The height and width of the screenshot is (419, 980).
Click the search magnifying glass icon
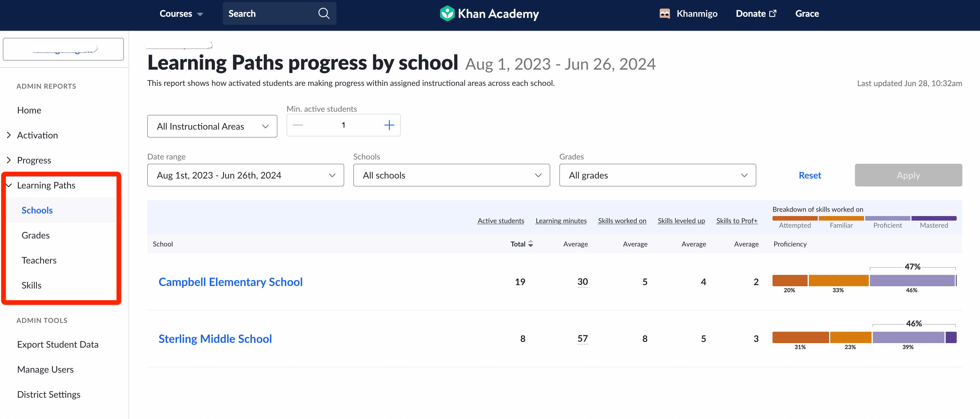pyautogui.click(x=323, y=13)
